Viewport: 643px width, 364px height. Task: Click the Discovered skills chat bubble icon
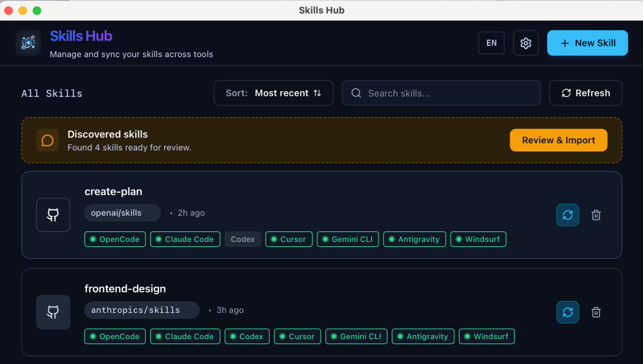click(48, 140)
